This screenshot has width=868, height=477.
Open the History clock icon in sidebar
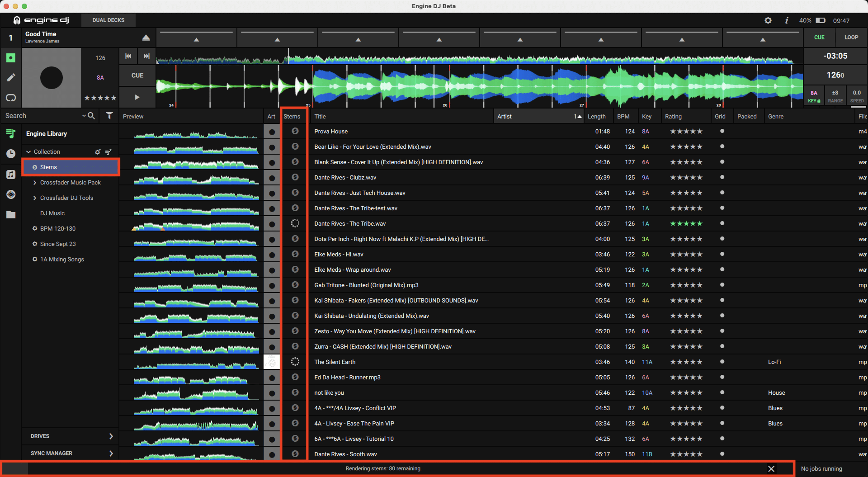[x=11, y=154]
